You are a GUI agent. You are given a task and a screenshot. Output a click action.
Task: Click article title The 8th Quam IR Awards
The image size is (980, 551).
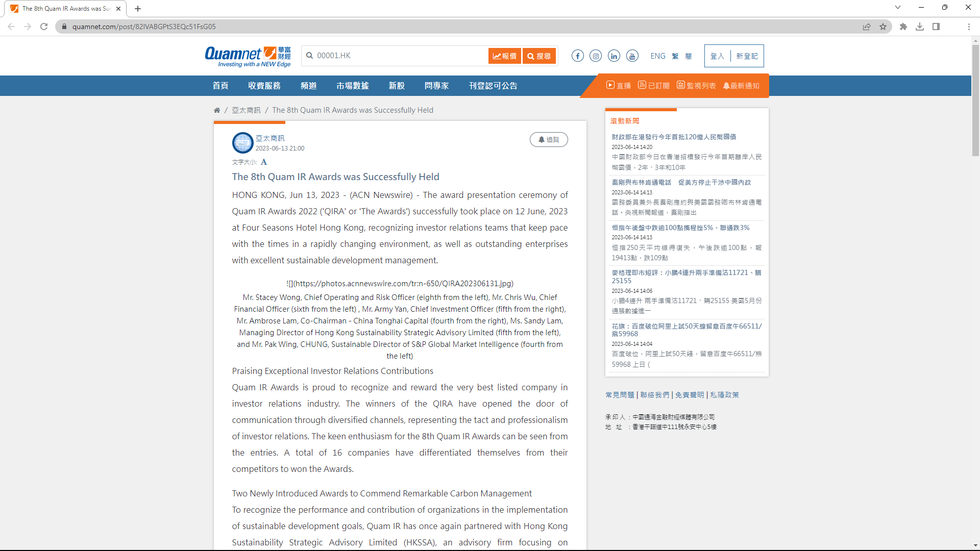(335, 177)
